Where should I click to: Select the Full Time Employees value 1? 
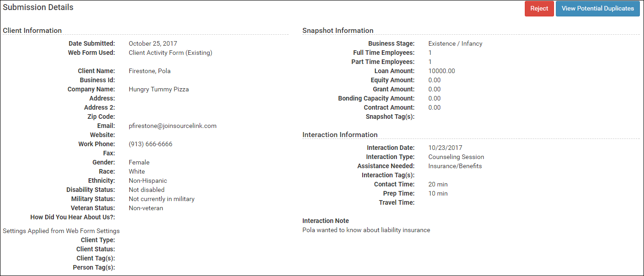coord(430,53)
